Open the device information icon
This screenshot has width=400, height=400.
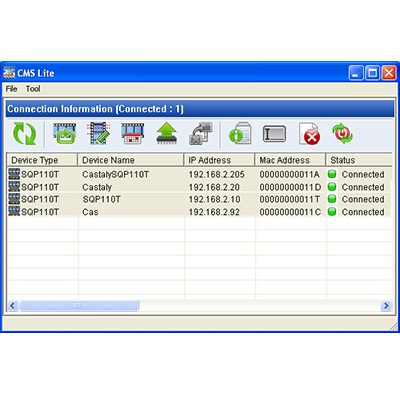(240, 134)
